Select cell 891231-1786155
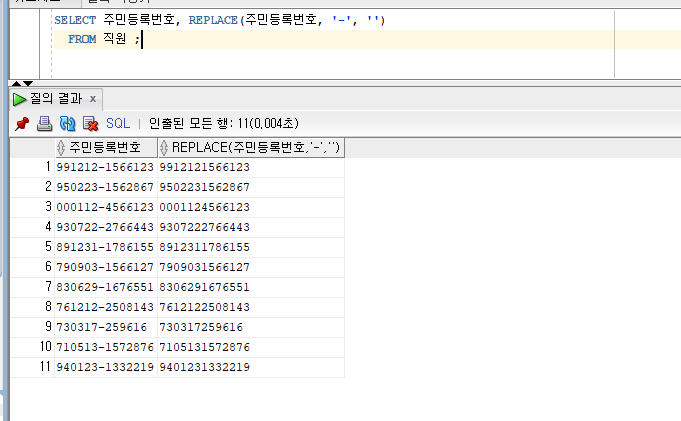Image resolution: width=681 pixels, height=421 pixels. pyautogui.click(x=106, y=247)
